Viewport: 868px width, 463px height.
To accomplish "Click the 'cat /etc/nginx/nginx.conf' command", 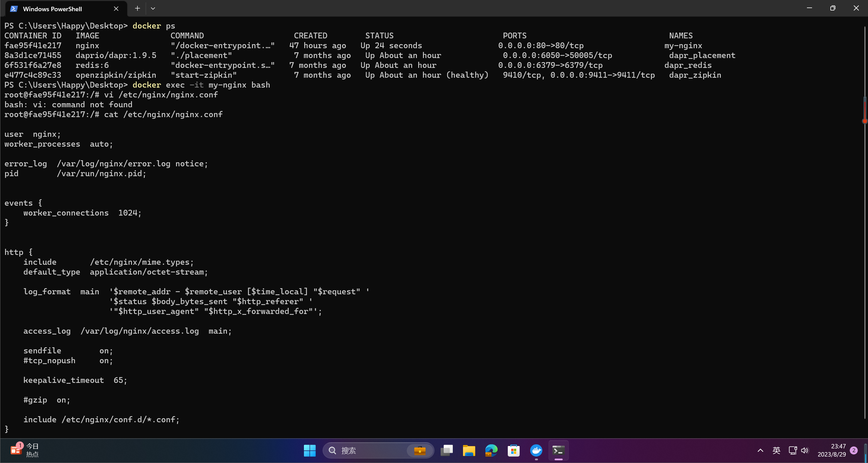I will click(163, 114).
